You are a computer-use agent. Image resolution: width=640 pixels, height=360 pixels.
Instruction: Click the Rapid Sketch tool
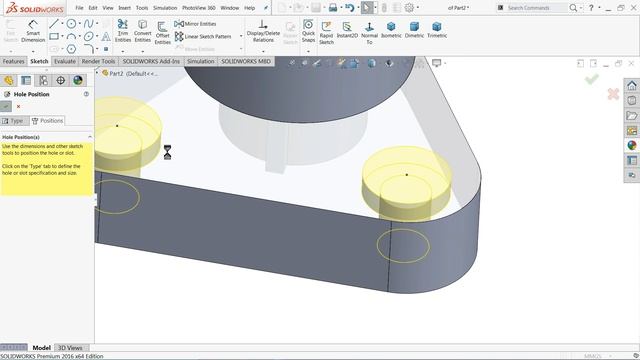[326, 33]
